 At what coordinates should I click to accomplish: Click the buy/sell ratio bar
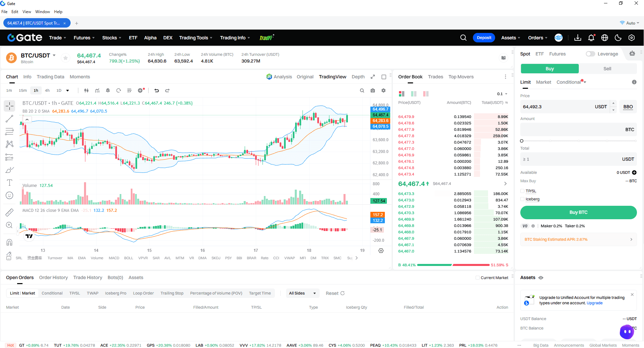(x=453, y=265)
